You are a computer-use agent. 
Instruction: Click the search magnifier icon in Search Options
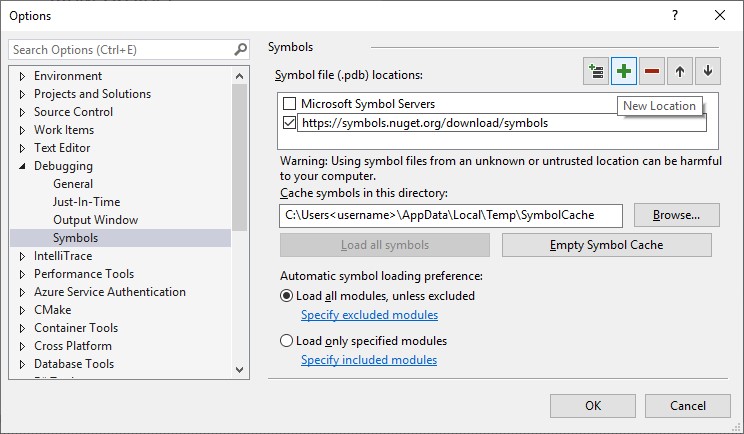[x=241, y=49]
